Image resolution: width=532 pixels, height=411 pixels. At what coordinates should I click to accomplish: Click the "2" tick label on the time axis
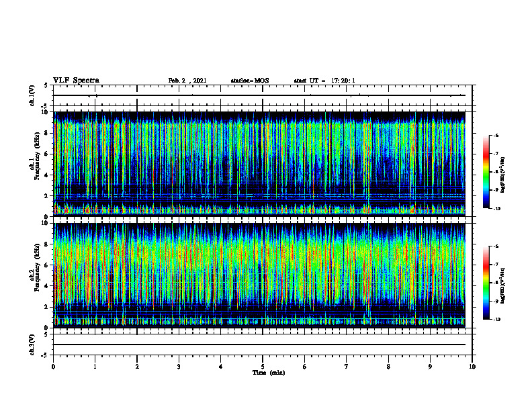[137, 367]
